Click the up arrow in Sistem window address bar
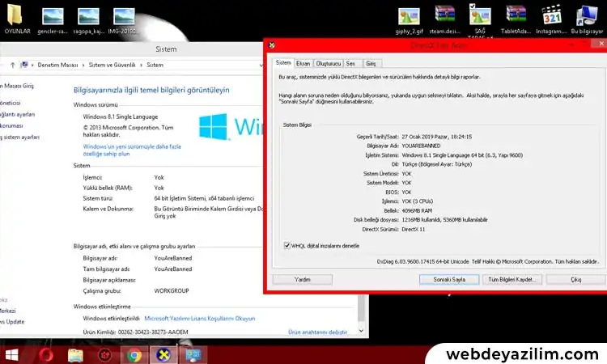Screen dimensions: 607x364 click(x=13, y=65)
